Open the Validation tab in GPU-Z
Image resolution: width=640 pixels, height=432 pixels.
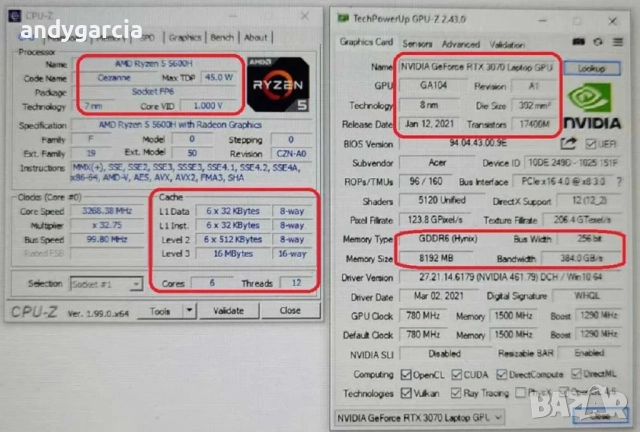click(x=507, y=45)
